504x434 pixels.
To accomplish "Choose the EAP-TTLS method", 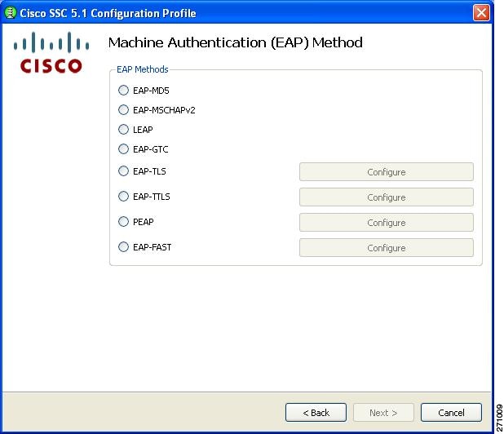I will tap(123, 197).
